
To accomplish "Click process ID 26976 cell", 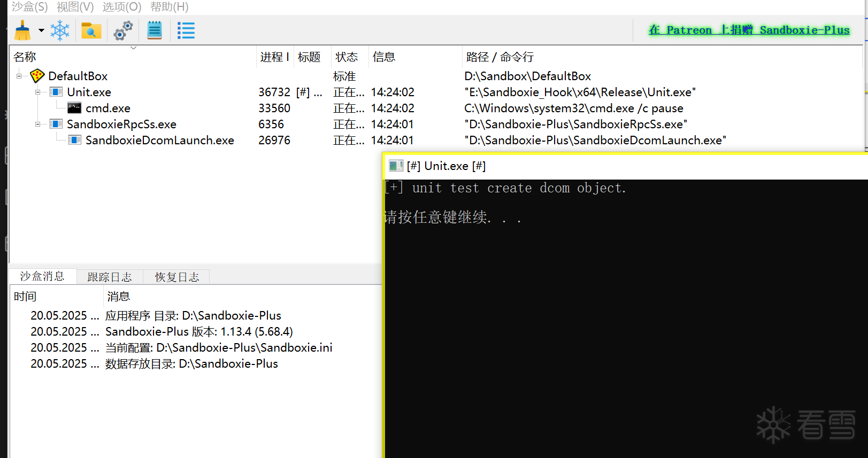I will (x=274, y=140).
